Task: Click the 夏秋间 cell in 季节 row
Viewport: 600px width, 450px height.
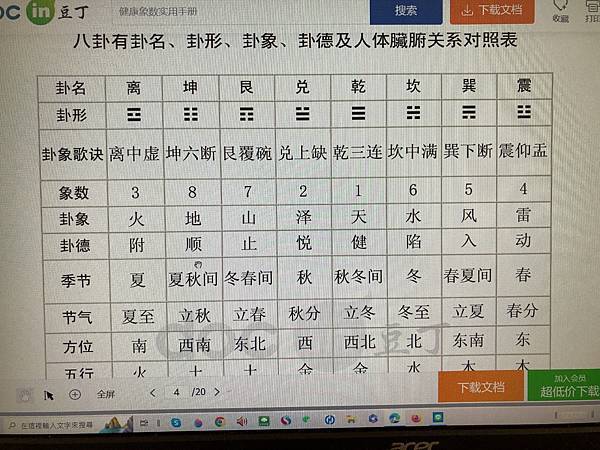Action: pos(193,279)
